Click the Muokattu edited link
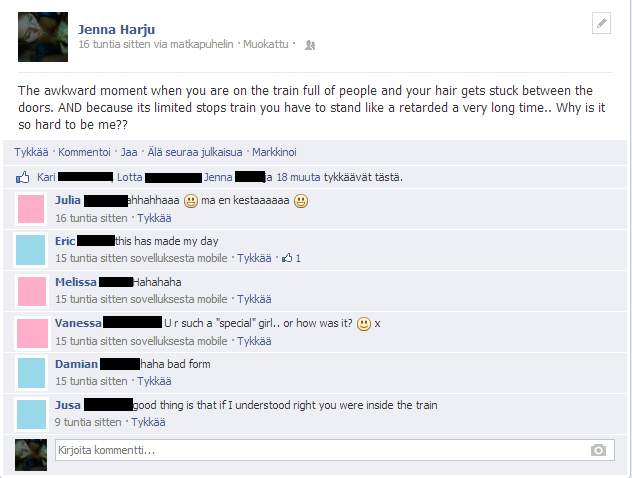Screen dimensions: 632x478 266,44
